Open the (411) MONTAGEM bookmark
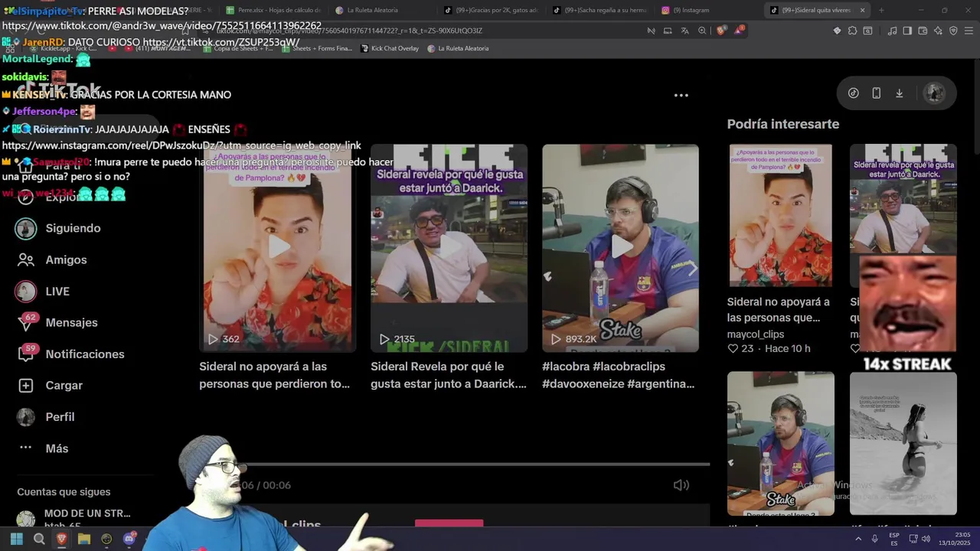The width and height of the screenshot is (980, 551). [x=158, y=48]
